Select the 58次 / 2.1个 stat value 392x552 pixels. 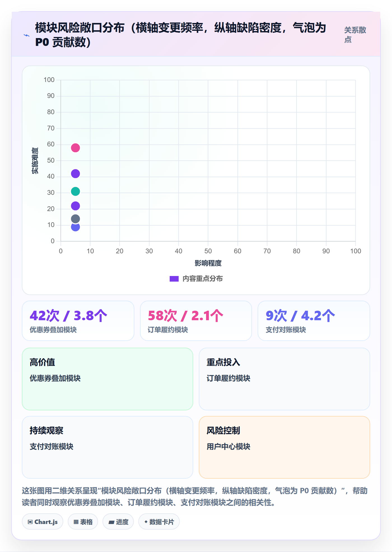coord(185,315)
